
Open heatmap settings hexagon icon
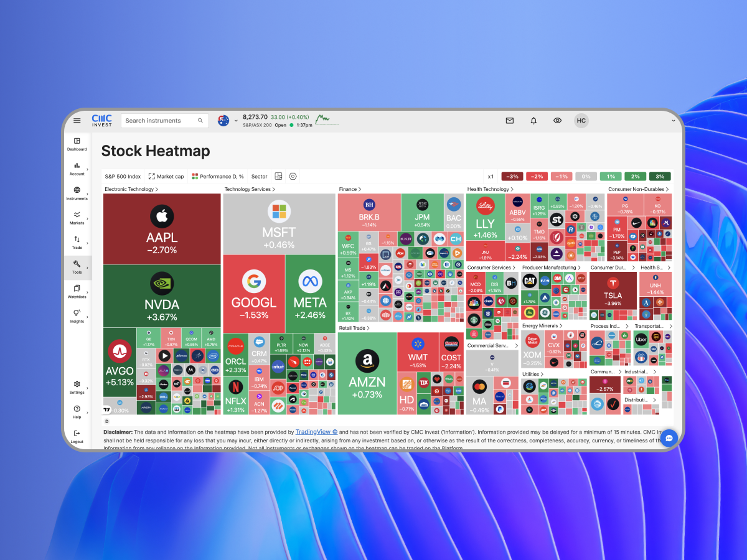click(293, 176)
